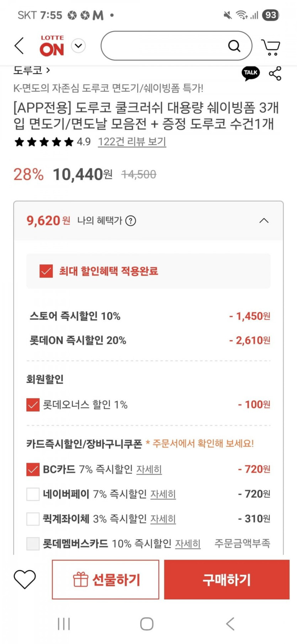This screenshot has width=297, height=644.
Task: Tap the 구매하기 purchase button
Action: 227,580
